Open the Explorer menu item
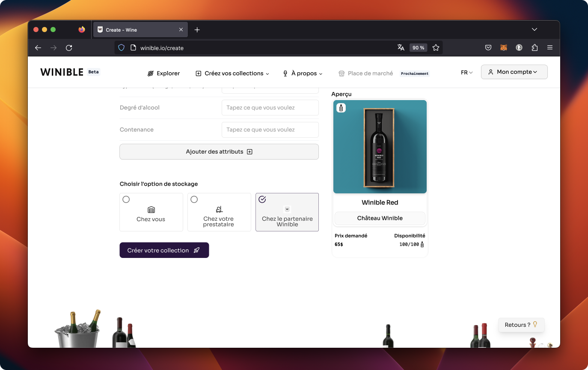The width and height of the screenshot is (588, 370). click(x=163, y=73)
